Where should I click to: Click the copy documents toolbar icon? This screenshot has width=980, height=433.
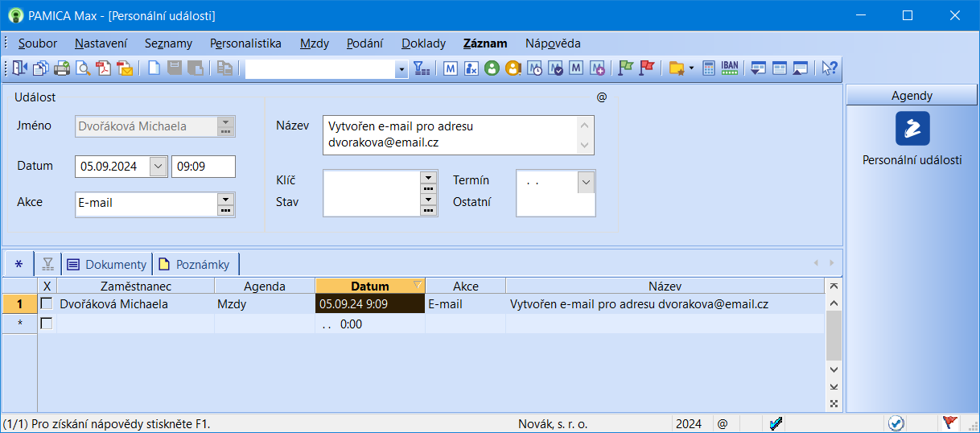click(x=40, y=68)
